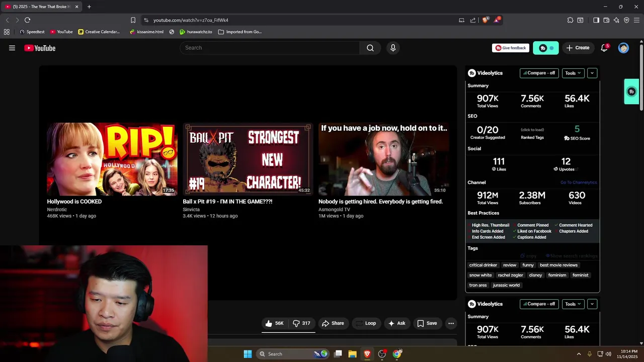Screen dimensions: 644x362
Task: Open the YouTube notifications bell
Action: [604, 48]
